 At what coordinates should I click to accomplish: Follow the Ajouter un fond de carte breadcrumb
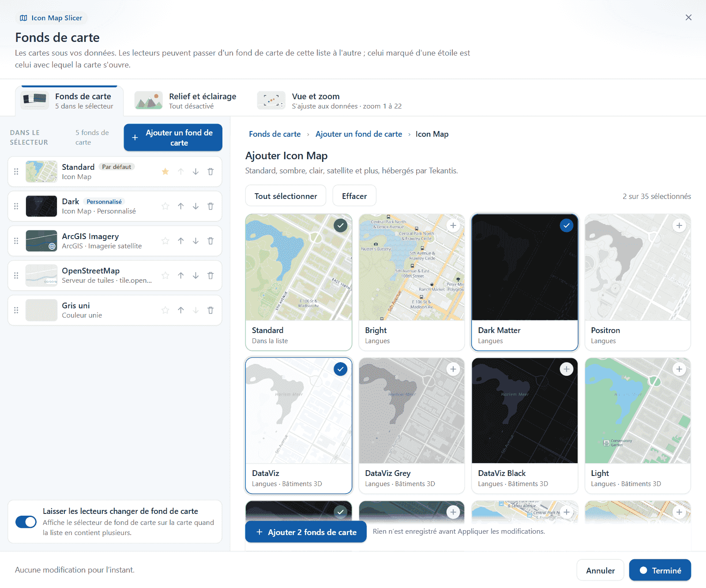pyautogui.click(x=359, y=134)
